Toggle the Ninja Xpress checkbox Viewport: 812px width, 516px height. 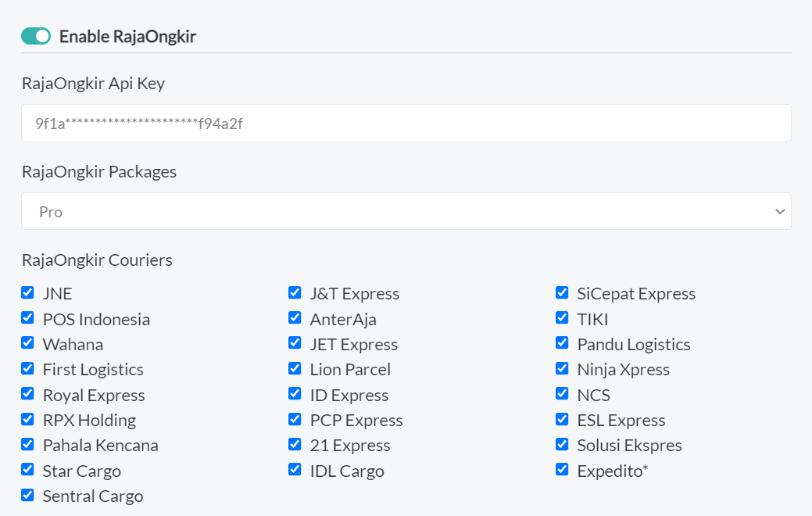click(x=562, y=368)
